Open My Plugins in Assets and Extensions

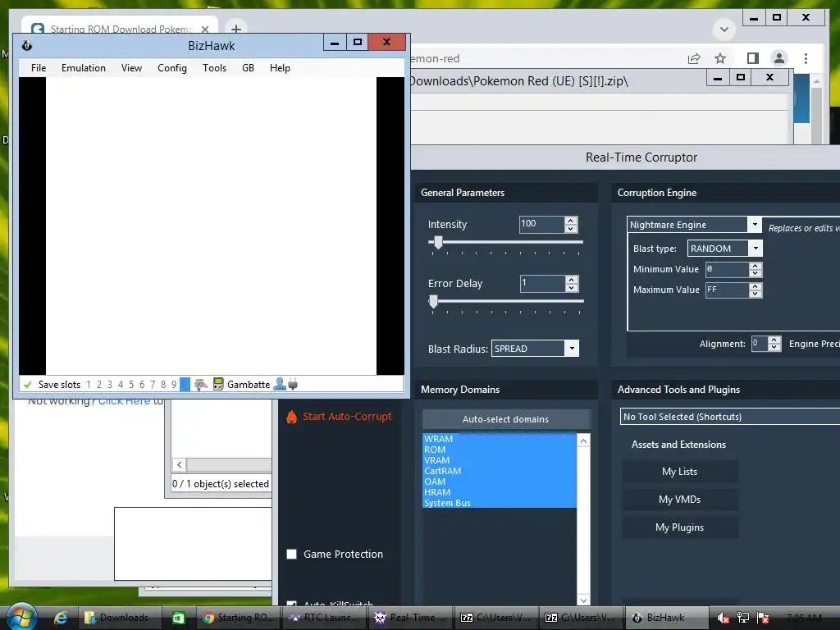click(680, 527)
